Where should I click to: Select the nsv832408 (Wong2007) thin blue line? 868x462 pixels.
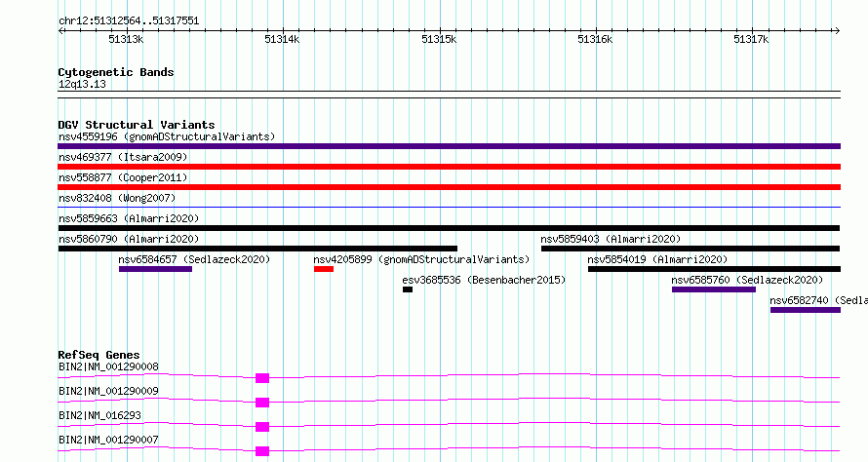point(449,207)
